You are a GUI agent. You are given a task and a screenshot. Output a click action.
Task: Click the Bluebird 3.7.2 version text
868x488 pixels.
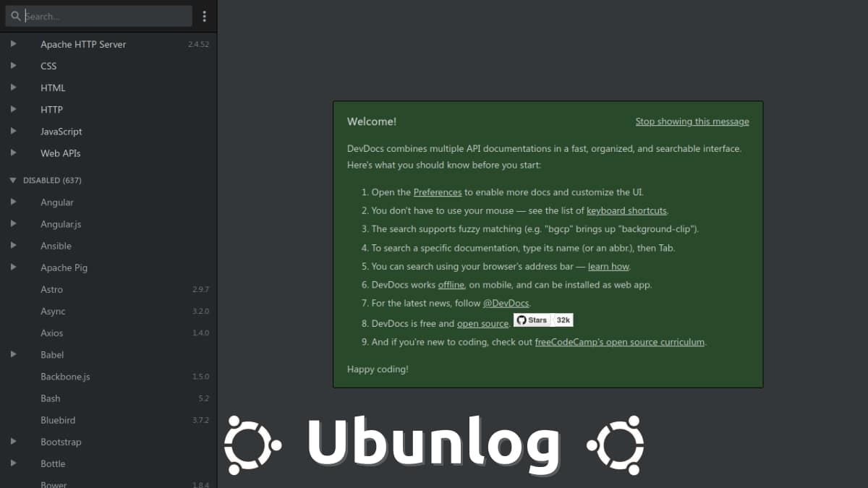click(200, 420)
